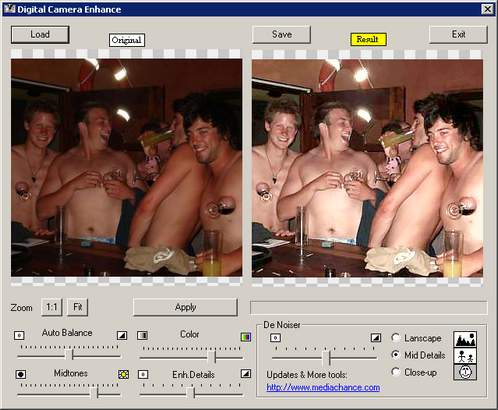Click the smiley face close-up icon
498x410 pixels.
pos(465,372)
